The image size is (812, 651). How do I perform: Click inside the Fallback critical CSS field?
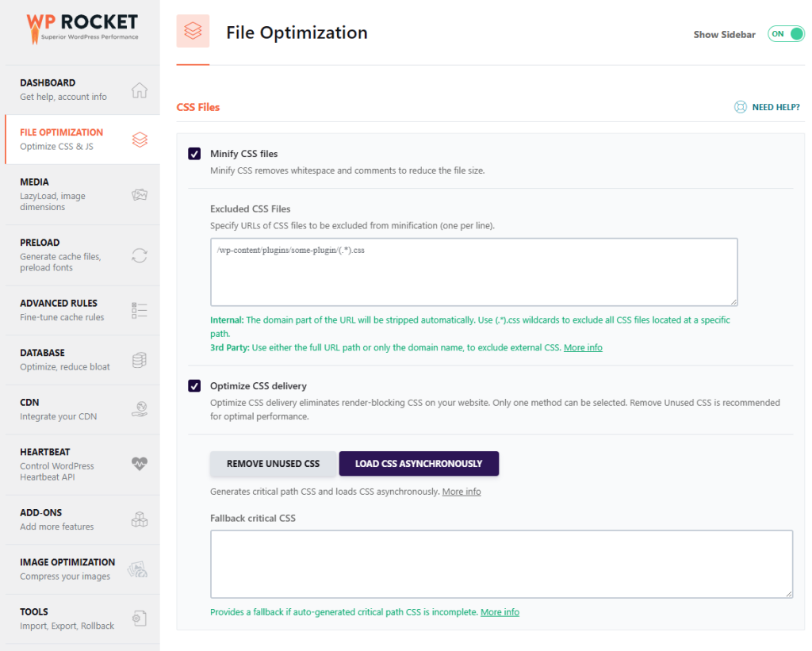tap(501, 565)
